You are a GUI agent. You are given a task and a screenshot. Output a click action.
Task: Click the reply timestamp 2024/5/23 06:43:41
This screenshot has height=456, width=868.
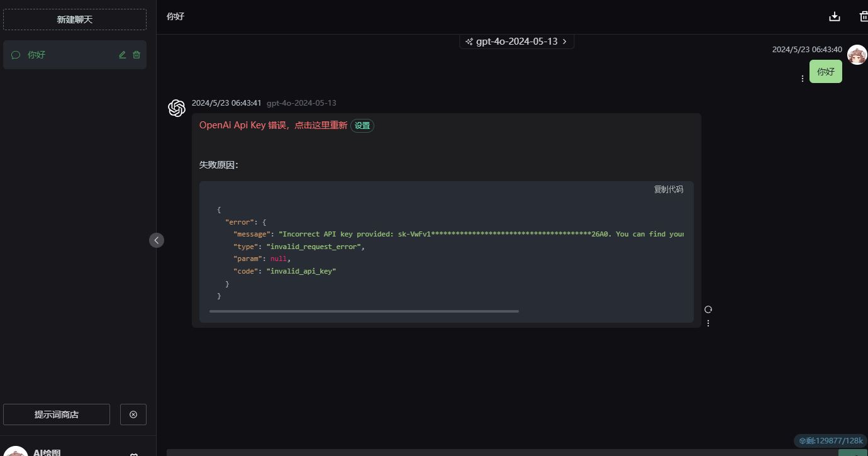[x=226, y=103]
